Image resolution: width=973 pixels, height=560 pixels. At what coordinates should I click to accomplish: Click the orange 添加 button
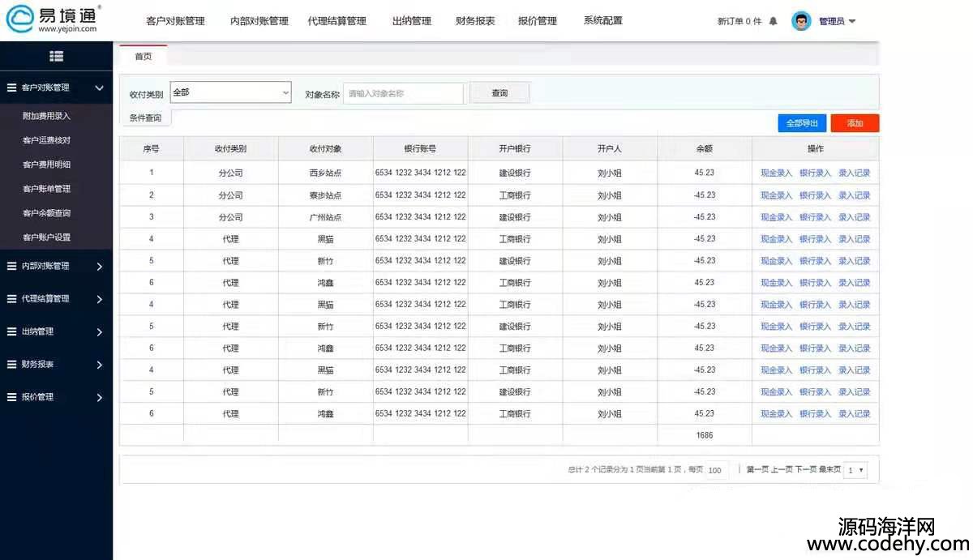click(x=855, y=123)
